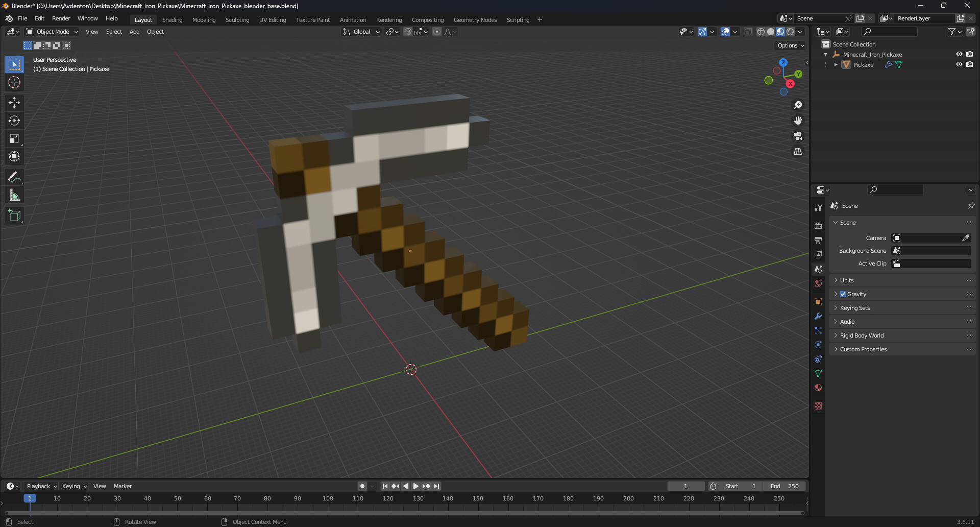Open the Object properties tab
This screenshot has width=980, height=527.
(x=818, y=302)
